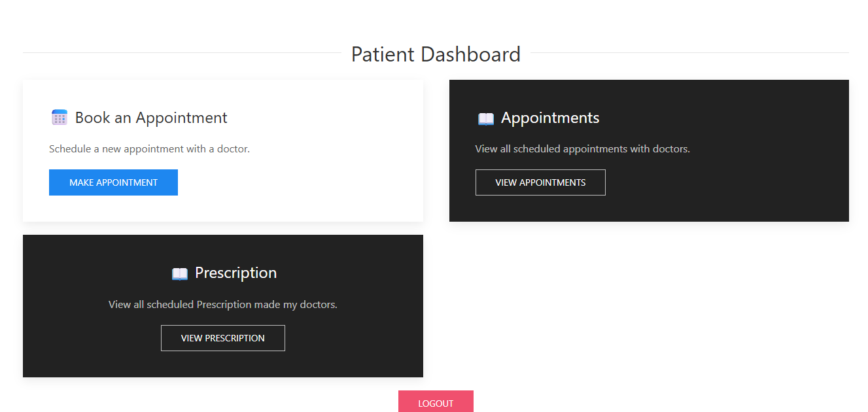Open the View Appointments button
Screen dimensions: 868x412
pos(540,182)
